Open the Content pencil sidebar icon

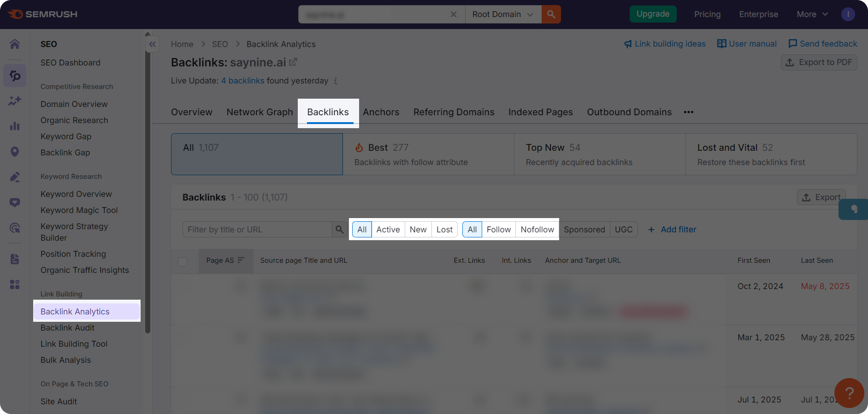[15, 177]
